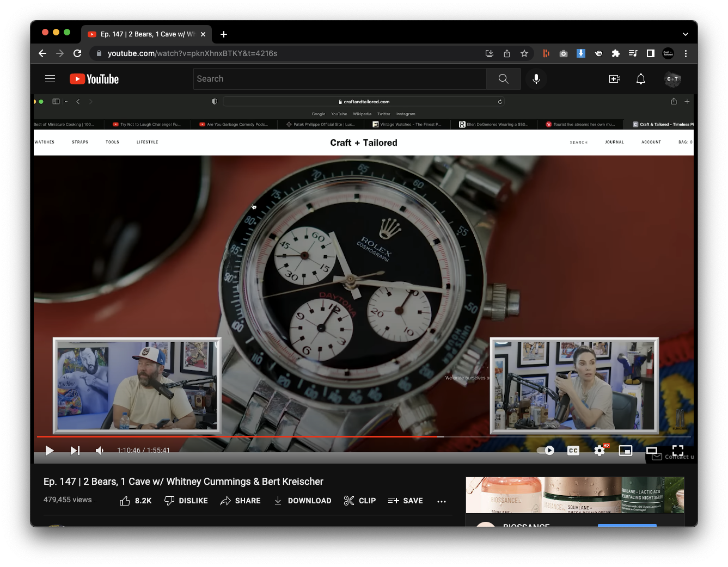Click the CLIP button
The width and height of the screenshot is (728, 567).
pos(360,501)
